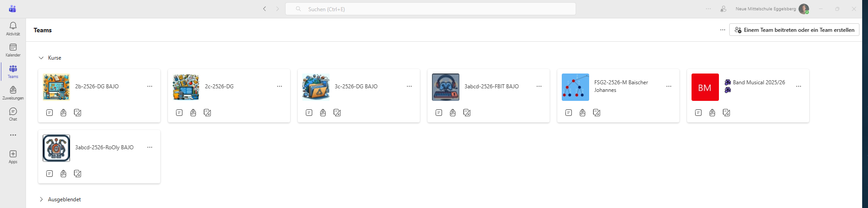The image size is (868, 208).
Task: Click the Suchen search field
Action: [x=431, y=9]
